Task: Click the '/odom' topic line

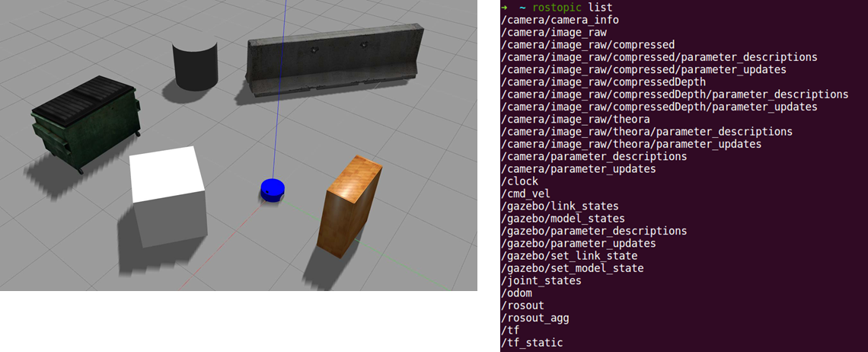Action: 516,293
